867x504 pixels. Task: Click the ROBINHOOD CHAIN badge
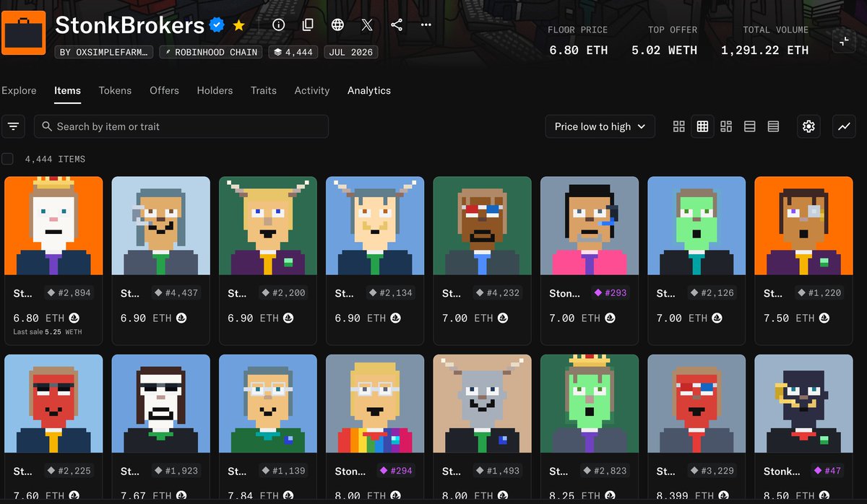(210, 52)
